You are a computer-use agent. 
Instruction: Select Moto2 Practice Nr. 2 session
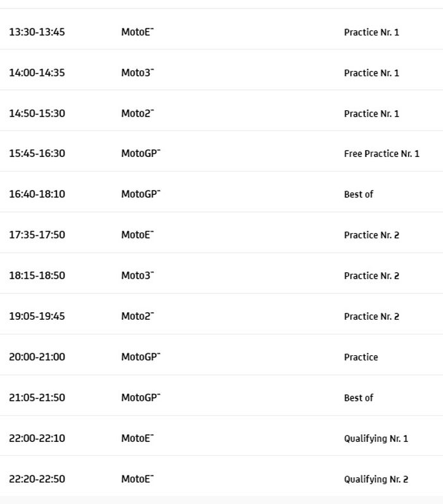point(371,317)
